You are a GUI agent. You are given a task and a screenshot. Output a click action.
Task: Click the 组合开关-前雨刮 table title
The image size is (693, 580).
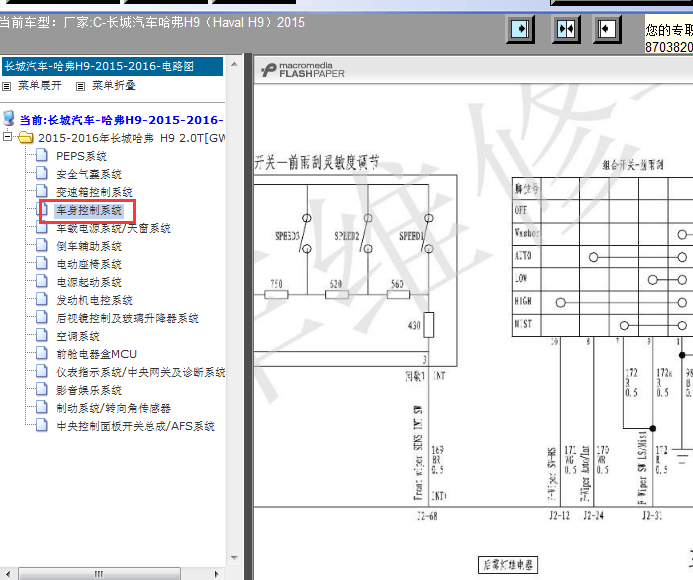click(x=632, y=165)
